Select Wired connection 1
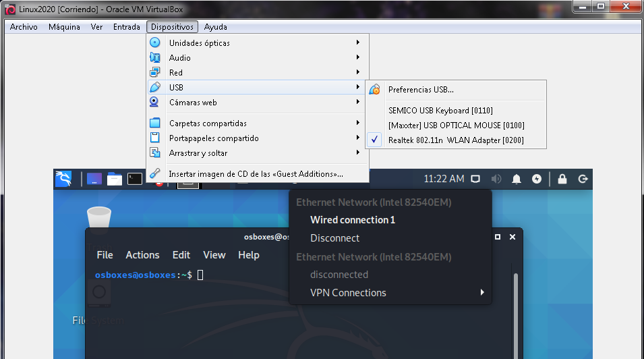 pyautogui.click(x=353, y=219)
